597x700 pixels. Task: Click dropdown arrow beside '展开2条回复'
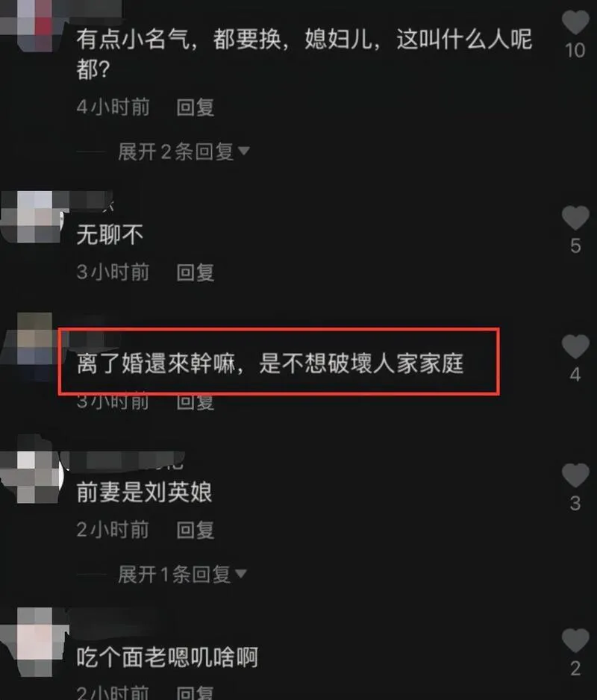(244, 151)
